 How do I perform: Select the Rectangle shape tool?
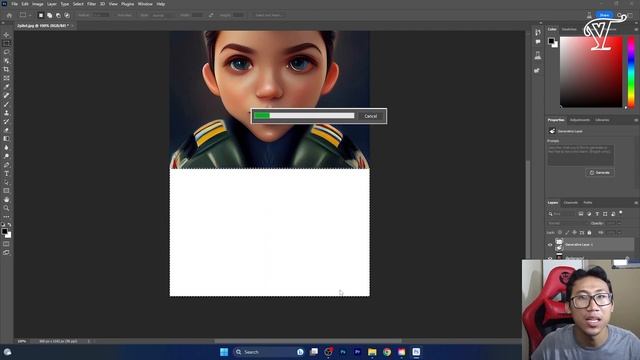point(6,191)
